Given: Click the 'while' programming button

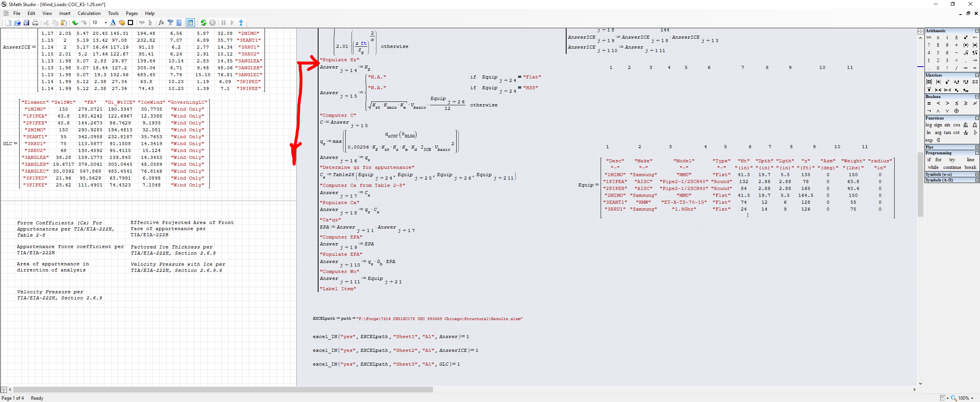Looking at the screenshot, I should click(x=933, y=167).
